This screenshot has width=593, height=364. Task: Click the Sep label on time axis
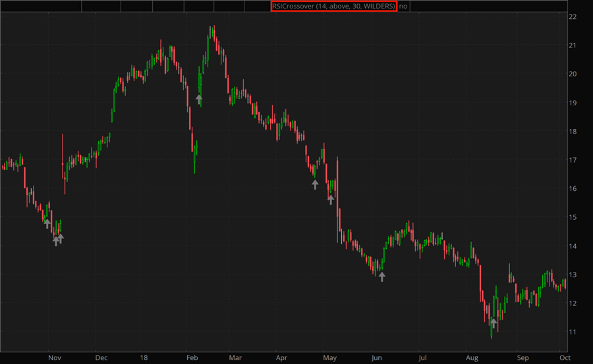522,358
